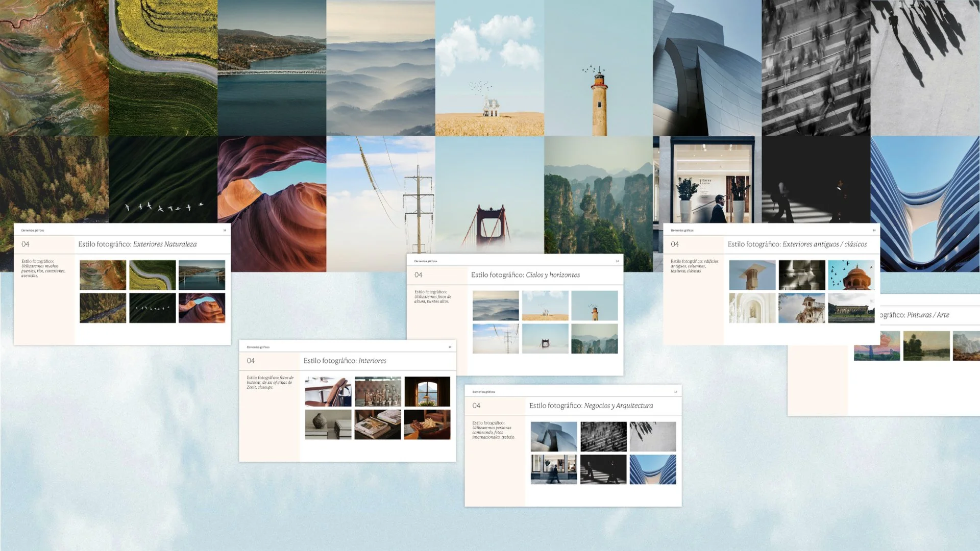The height and width of the screenshot is (551, 980).
Task: Pick ornate balcony building thumbnail
Action: pyautogui.click(x=802, y=308)
